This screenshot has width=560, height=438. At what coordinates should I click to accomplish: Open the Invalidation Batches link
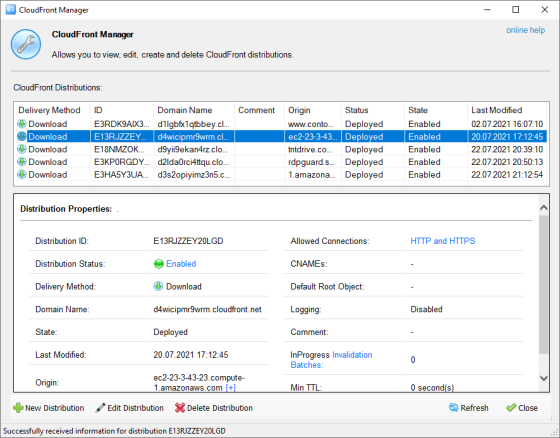pos(331,360)
